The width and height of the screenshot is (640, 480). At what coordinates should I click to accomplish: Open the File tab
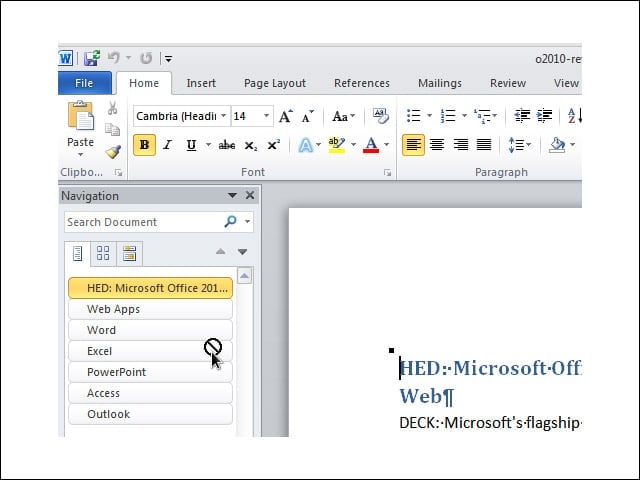click(x=84, y=83)
